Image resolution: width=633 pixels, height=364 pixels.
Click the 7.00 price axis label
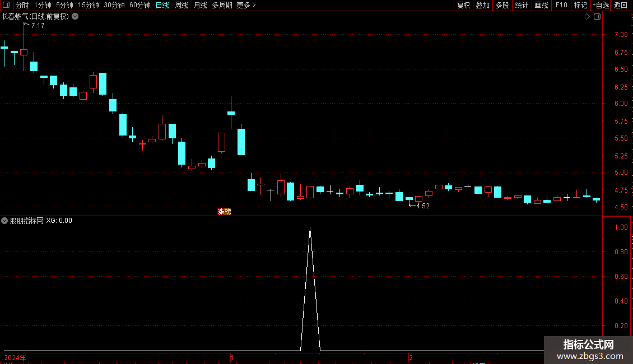[x=621, y=35]
